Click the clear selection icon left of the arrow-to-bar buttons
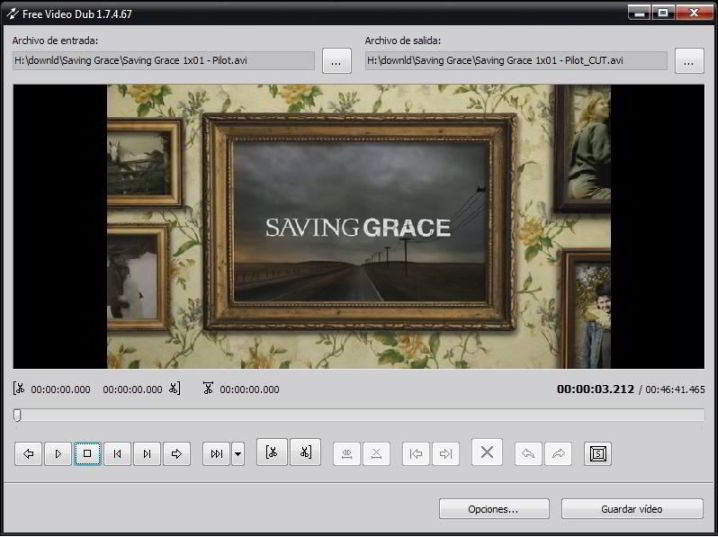Screen dimensions: 718x537 376,454
